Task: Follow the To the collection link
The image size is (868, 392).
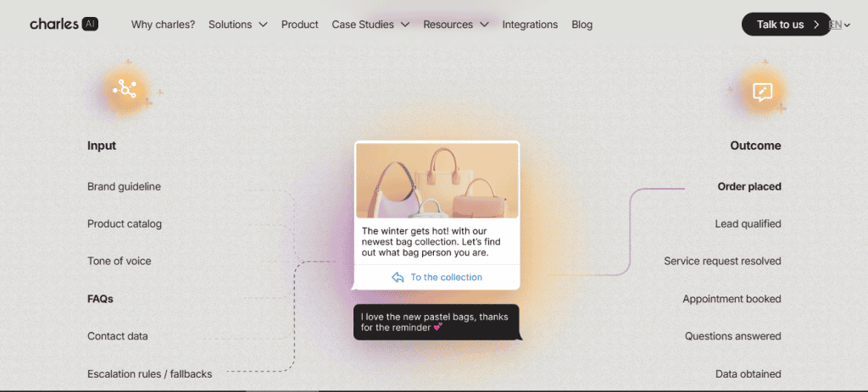Action: (x=446, y=278)
